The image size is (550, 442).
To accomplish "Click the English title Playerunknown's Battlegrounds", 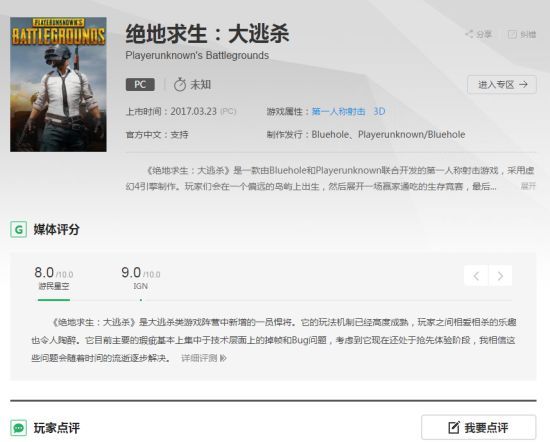I will [x=197, y=55].
